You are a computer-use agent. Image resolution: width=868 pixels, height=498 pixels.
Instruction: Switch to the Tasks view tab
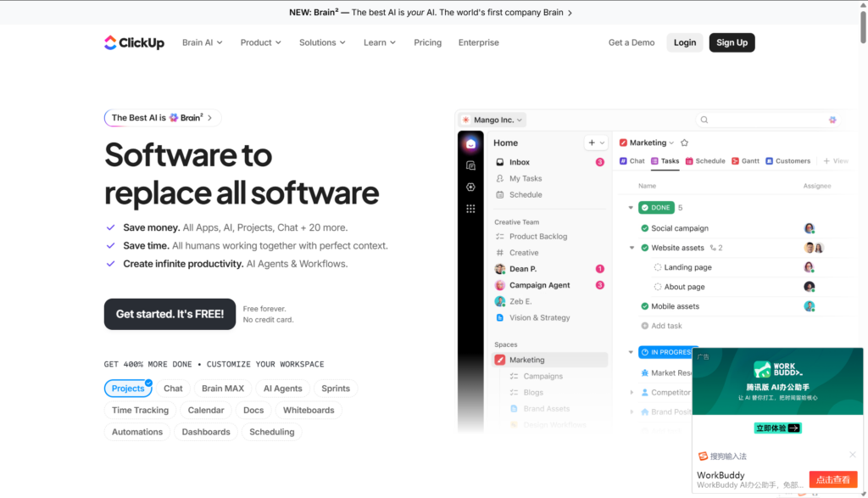pyautogui.click(x=665, y=161)
